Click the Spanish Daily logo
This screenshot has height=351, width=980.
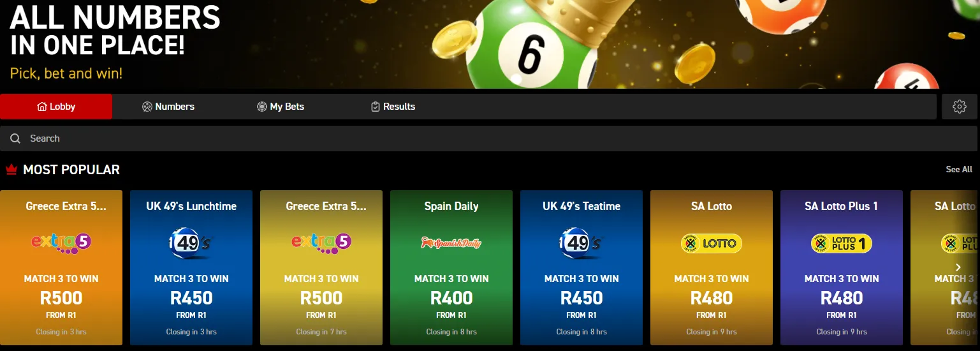click(451, 243)
